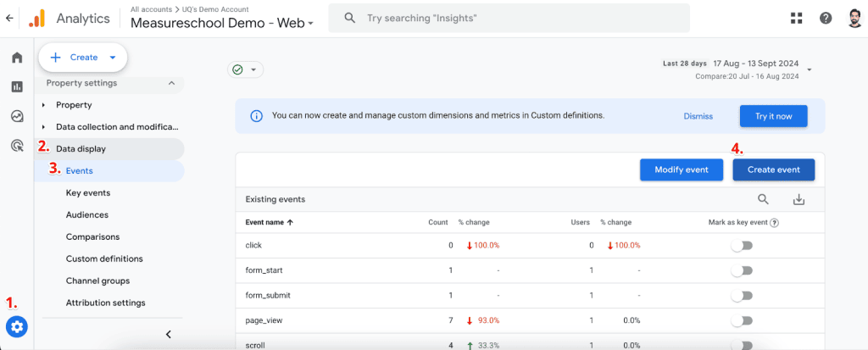Viewport: 868px width, 350px height.
Task: Toggle form_start as key event
Action: pos(742,270)
